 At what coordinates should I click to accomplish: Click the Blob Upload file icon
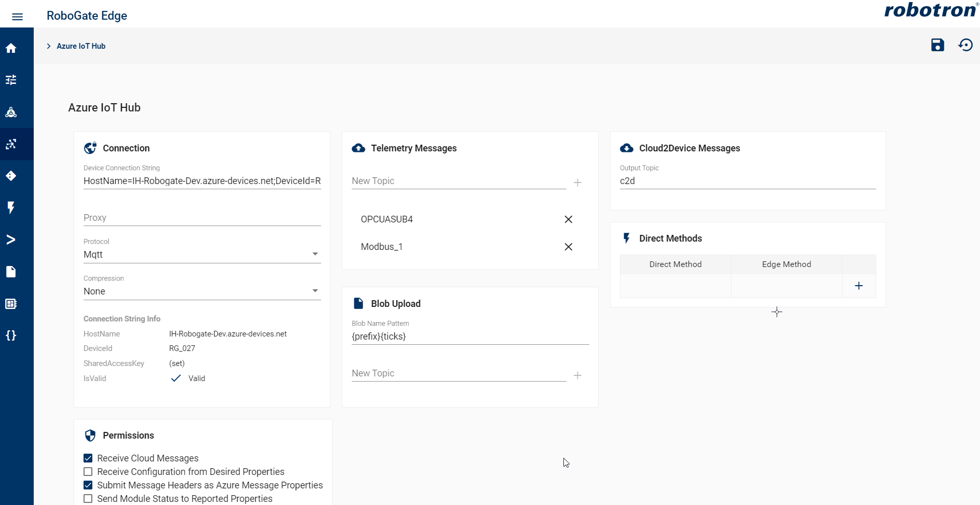coord(358,303)
